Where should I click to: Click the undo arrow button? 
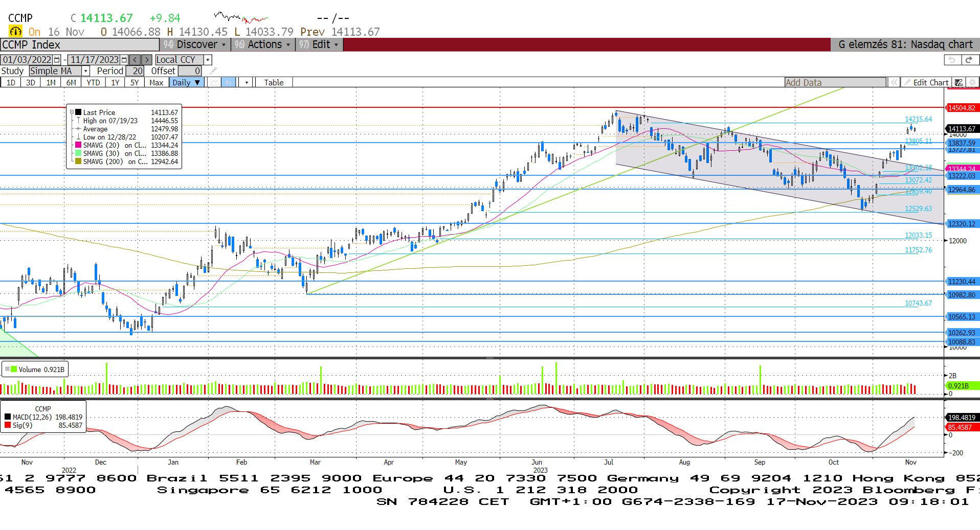(x=951, y=60)
